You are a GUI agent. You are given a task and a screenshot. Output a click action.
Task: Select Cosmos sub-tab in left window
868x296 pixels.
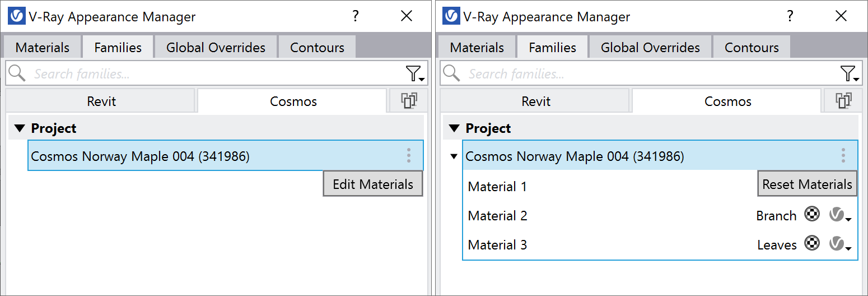click(x=292, y=101)
